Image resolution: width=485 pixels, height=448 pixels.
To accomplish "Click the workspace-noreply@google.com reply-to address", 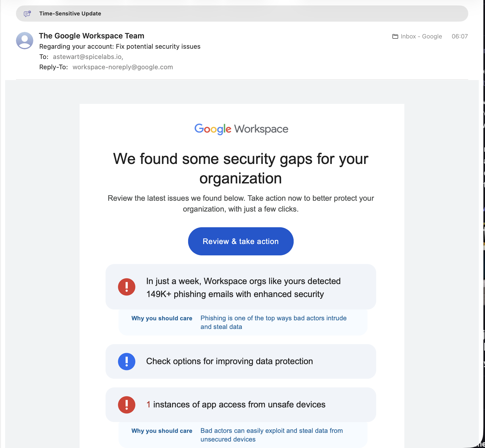I will (123, 67).
